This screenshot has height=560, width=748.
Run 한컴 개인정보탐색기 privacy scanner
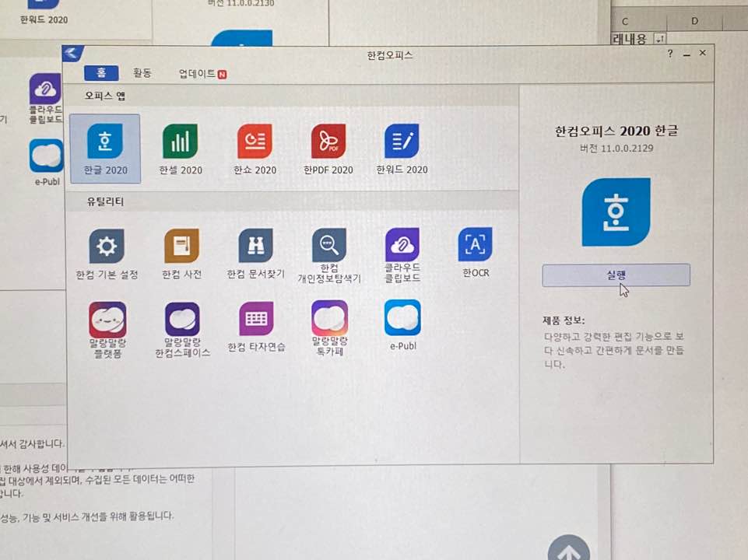pyautogui.click(x=328, y=245)
